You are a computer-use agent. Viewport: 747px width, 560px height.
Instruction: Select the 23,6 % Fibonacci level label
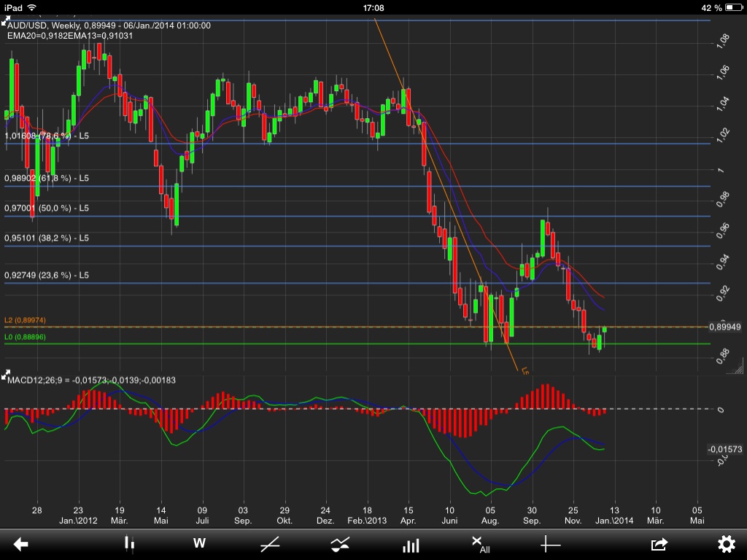pos(47,275)
